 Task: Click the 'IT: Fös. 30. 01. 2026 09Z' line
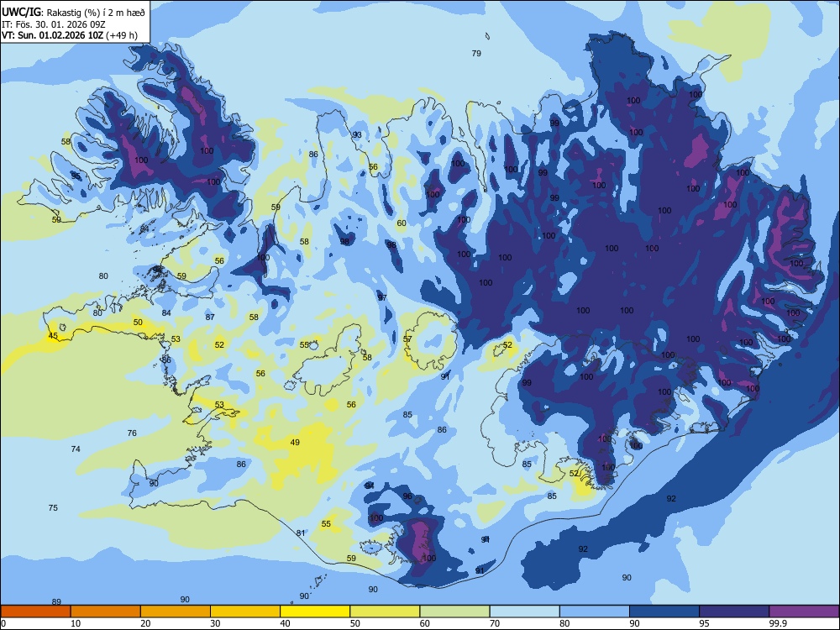pos(54,24)
